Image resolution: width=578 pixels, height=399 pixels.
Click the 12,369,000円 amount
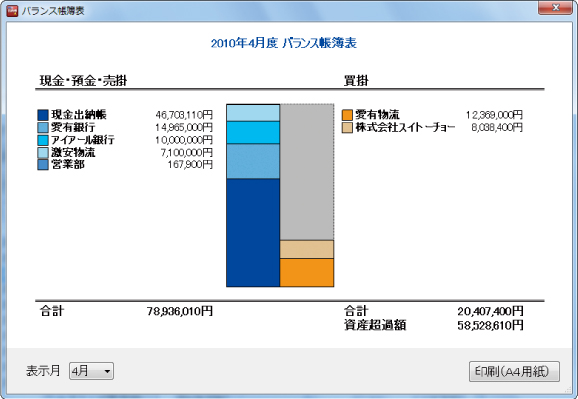tap(494, 115)
